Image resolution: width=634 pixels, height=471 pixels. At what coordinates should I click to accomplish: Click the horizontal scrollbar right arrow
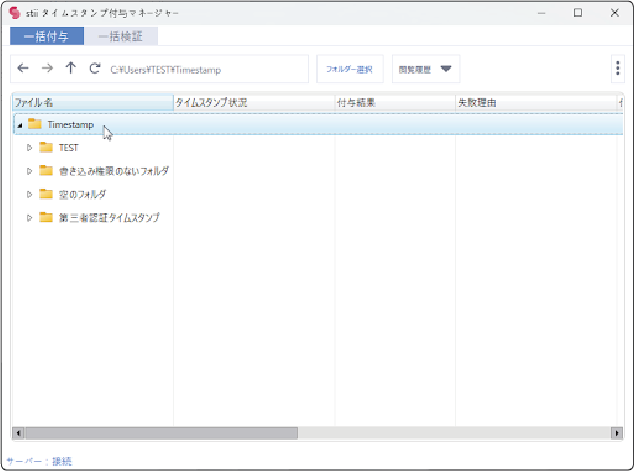coord(616,433)
